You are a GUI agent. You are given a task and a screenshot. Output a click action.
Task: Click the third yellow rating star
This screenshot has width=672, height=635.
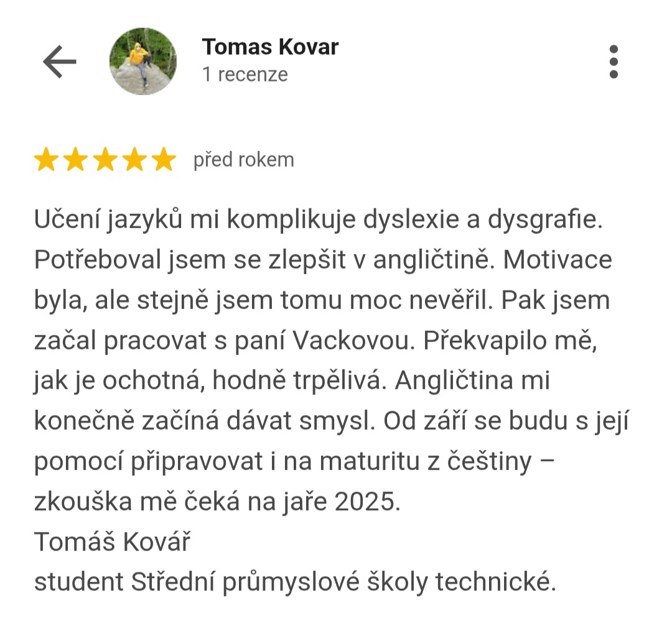point(105,159)
